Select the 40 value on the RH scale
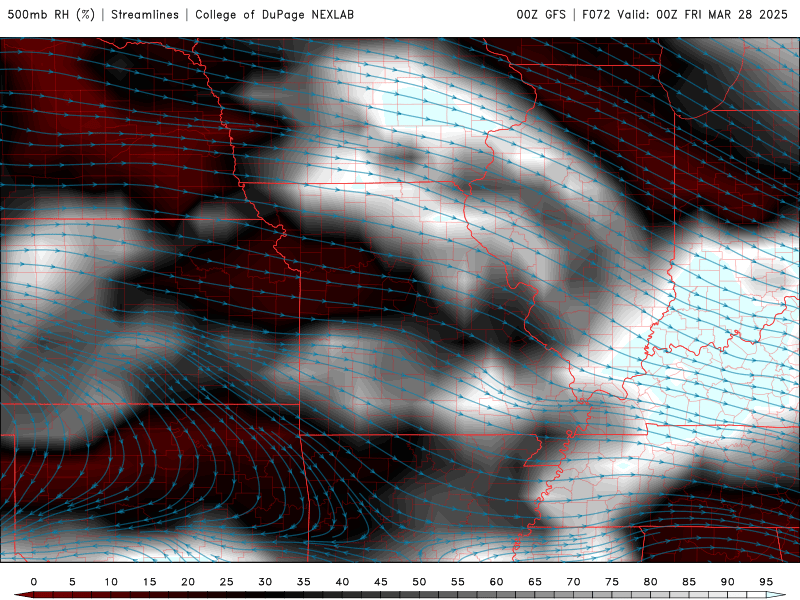The image size is (800, 600). (x=342, y=582)
